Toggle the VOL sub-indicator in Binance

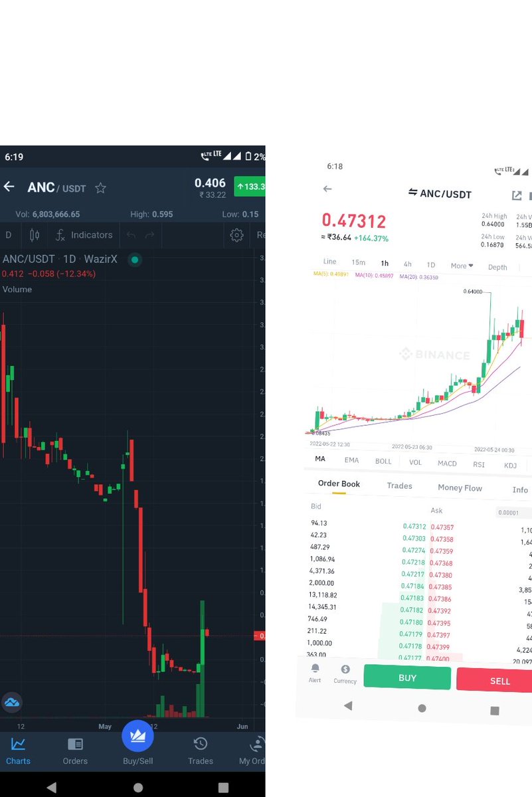point(415,463)
